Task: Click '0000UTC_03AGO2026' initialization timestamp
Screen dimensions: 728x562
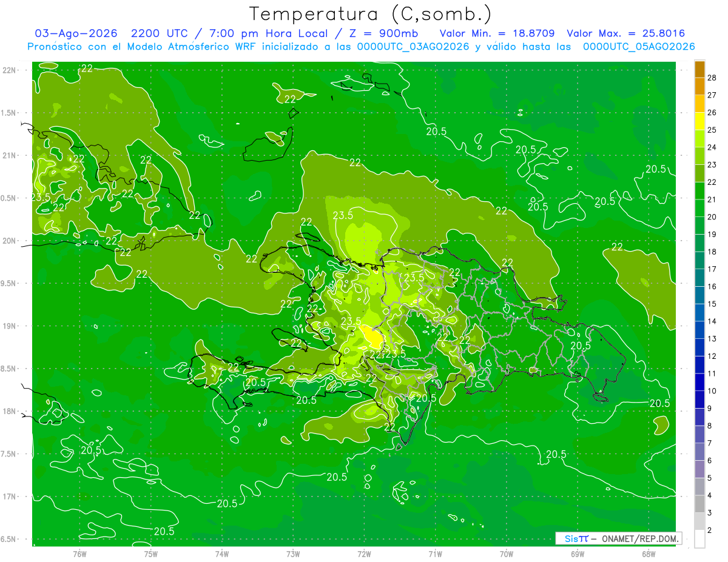Action: (413, 47)
